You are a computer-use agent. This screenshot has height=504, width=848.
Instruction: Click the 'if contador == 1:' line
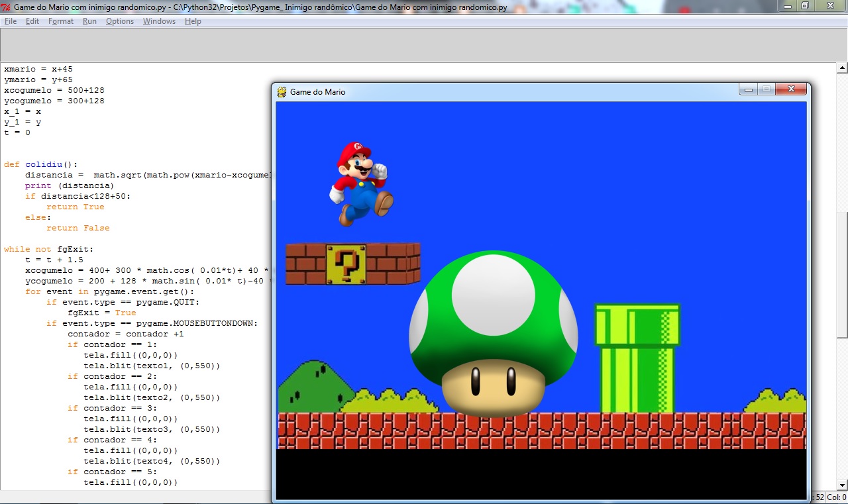[x=113, y=344]
